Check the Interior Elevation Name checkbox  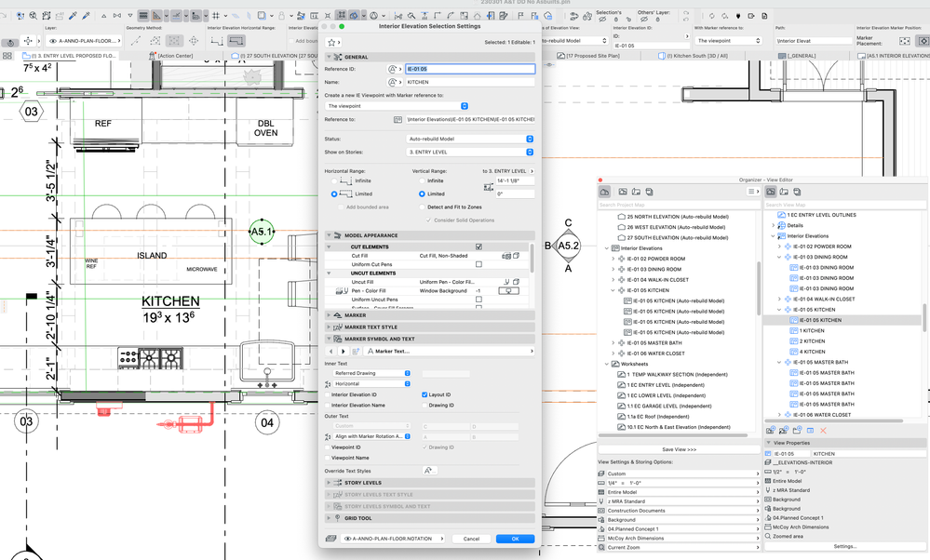(327, 405)
